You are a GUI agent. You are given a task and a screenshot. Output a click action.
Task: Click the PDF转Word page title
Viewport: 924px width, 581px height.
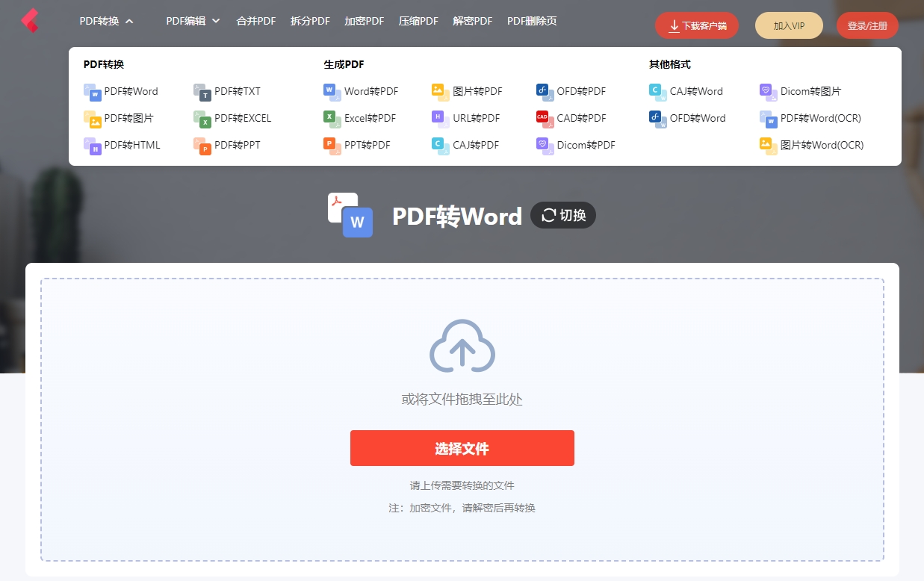457,216
